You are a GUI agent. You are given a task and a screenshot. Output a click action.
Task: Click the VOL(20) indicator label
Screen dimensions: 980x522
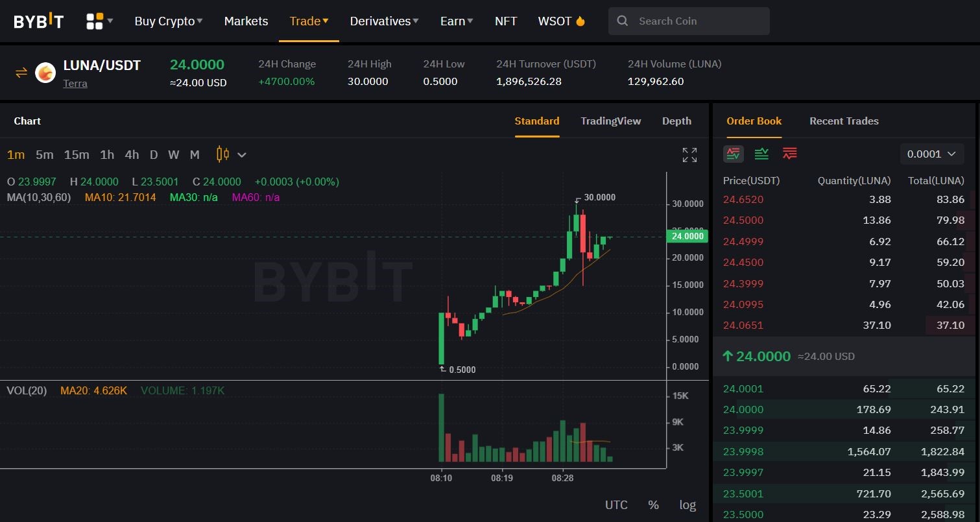(x=27, y=391)
